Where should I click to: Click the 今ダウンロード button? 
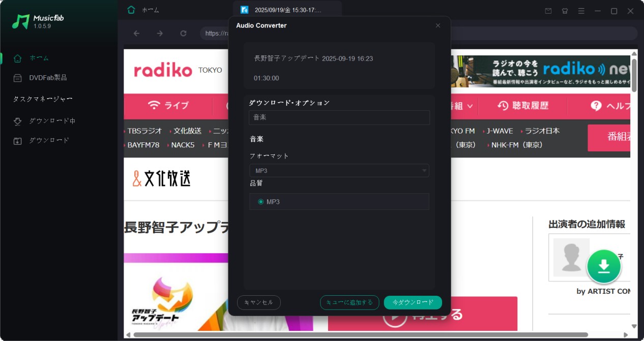click(413, 302)
